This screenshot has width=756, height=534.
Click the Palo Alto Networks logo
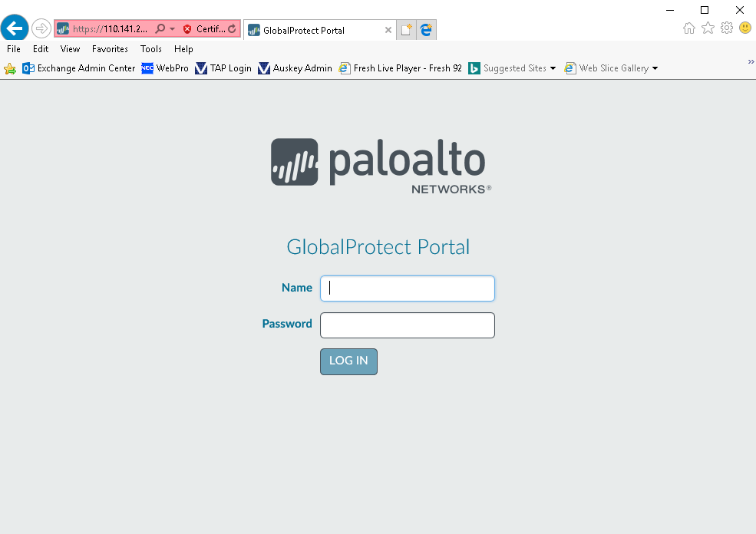point(381,166)
